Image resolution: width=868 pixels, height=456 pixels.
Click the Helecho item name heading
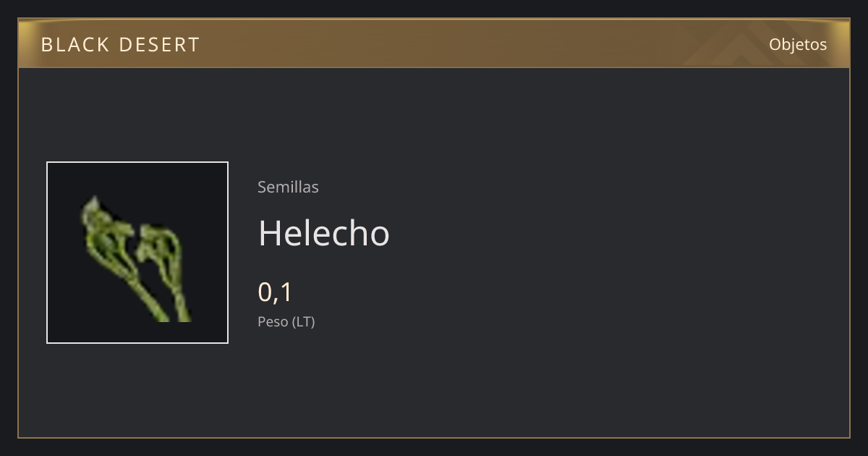point(324,233)
